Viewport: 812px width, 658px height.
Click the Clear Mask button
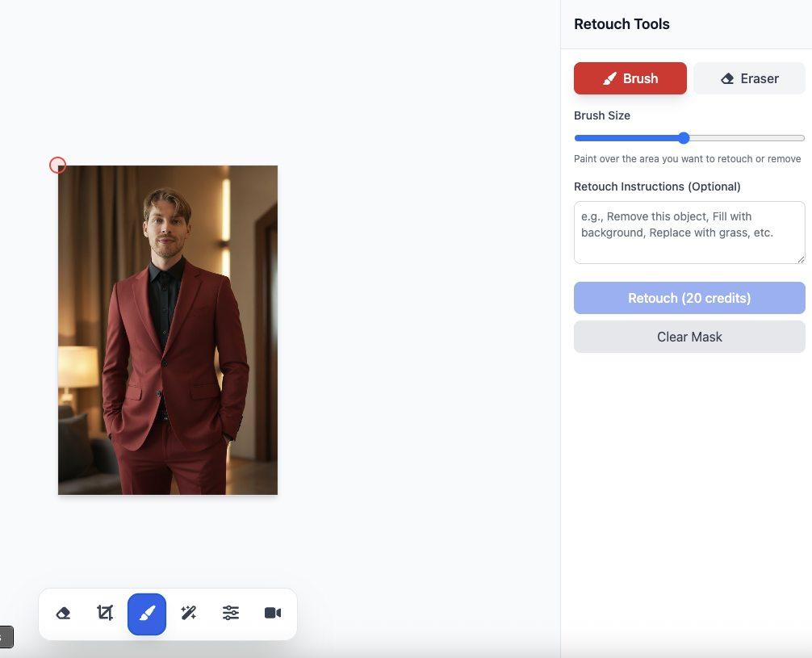click(689, 337)
